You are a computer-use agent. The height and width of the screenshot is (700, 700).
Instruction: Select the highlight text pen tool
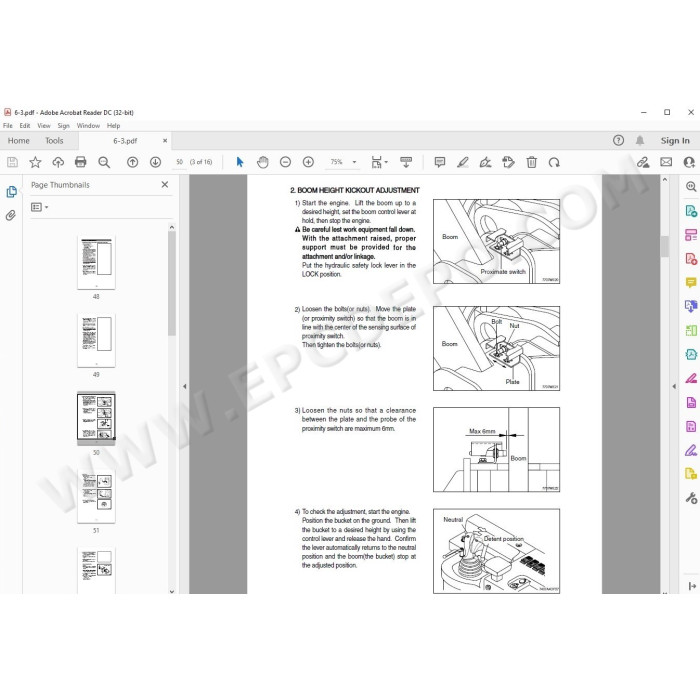point(462,162)
